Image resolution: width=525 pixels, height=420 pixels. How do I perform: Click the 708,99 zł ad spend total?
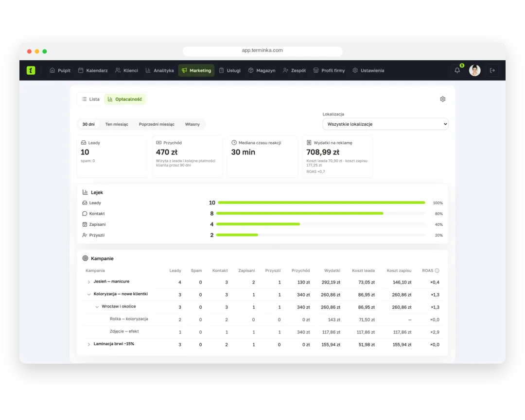click(x=323, y=152)
